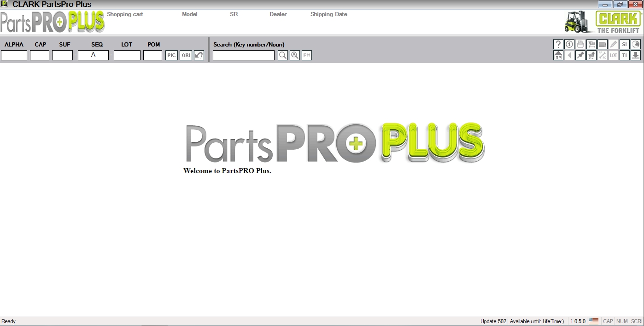This screenshot has width=644, height=326.
Task: Click 'Welcome to PartsPRO Plus.' text
Action: (x=227, y=171)
